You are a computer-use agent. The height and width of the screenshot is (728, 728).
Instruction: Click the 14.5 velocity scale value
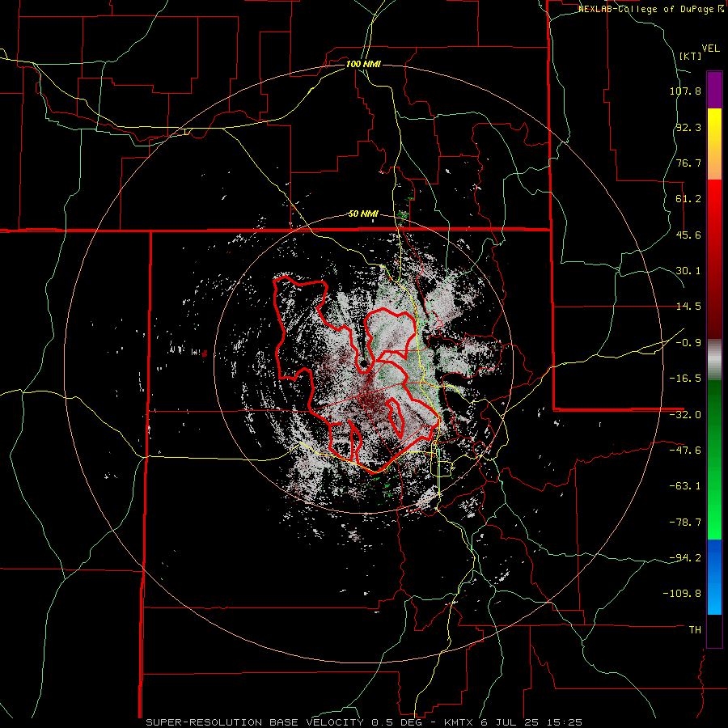point(688,307)
